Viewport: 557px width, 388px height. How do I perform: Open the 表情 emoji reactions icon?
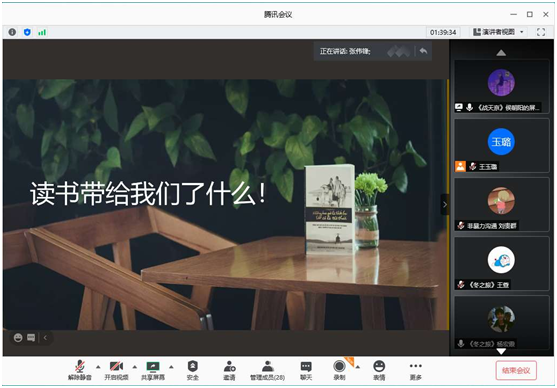click(379, 366)
